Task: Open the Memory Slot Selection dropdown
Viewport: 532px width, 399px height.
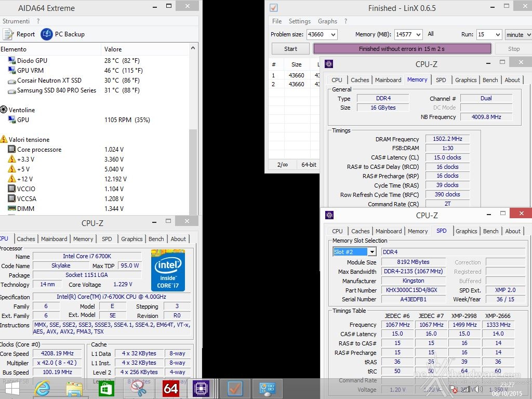Action: pos(372,252)
